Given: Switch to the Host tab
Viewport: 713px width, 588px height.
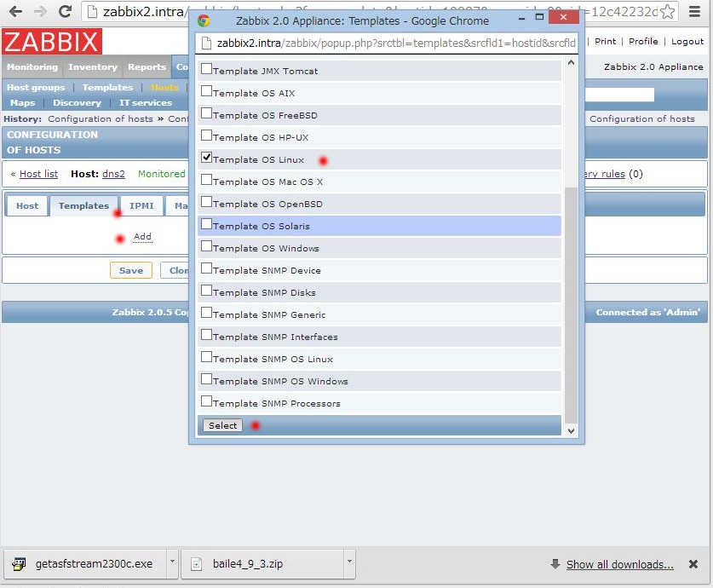Looking at the screenshot, I should 27,206.
